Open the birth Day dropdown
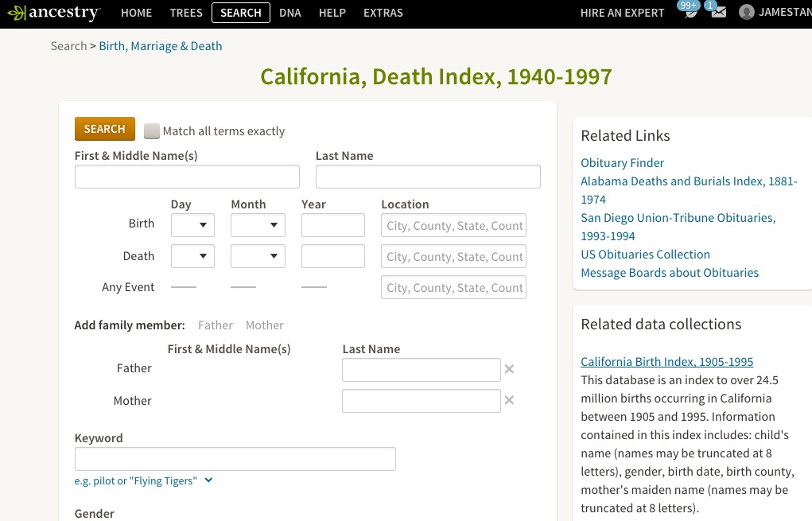This screenshot has height=521, width=812. tap(192, 224)
